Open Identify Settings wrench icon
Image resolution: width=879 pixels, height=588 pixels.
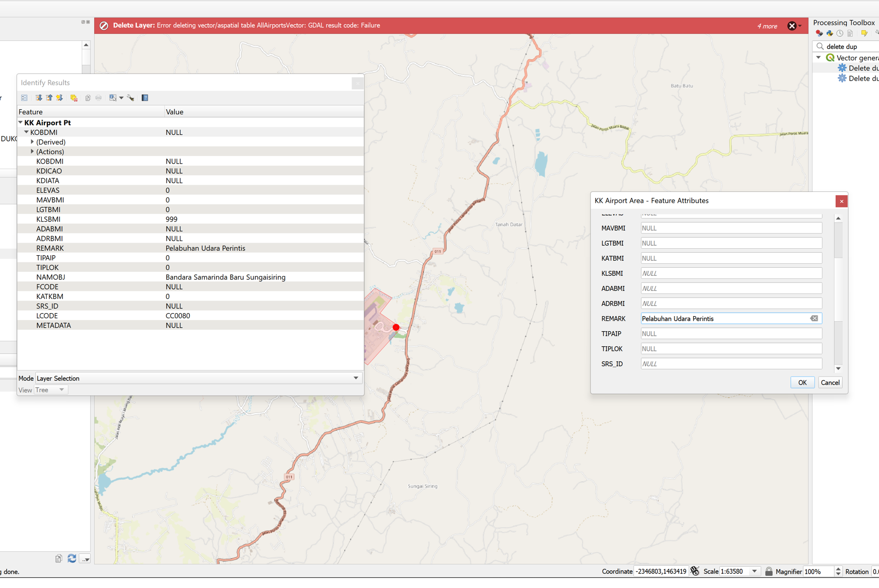coord(131,98)
